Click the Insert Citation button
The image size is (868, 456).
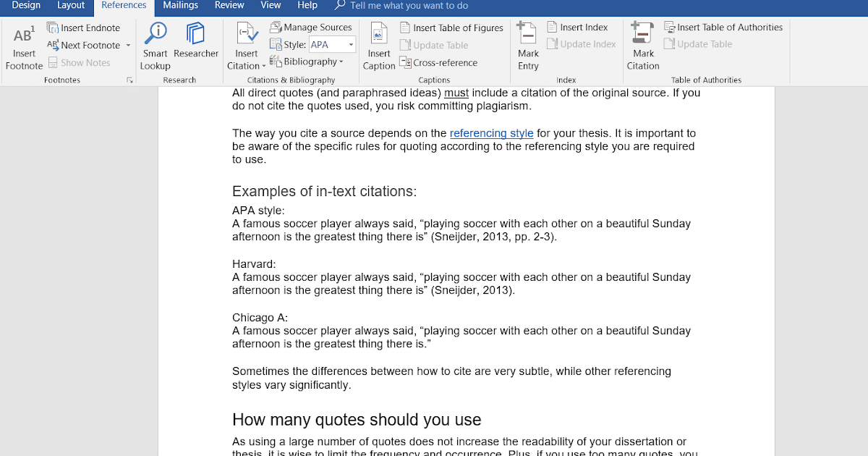tap(247, 46)
